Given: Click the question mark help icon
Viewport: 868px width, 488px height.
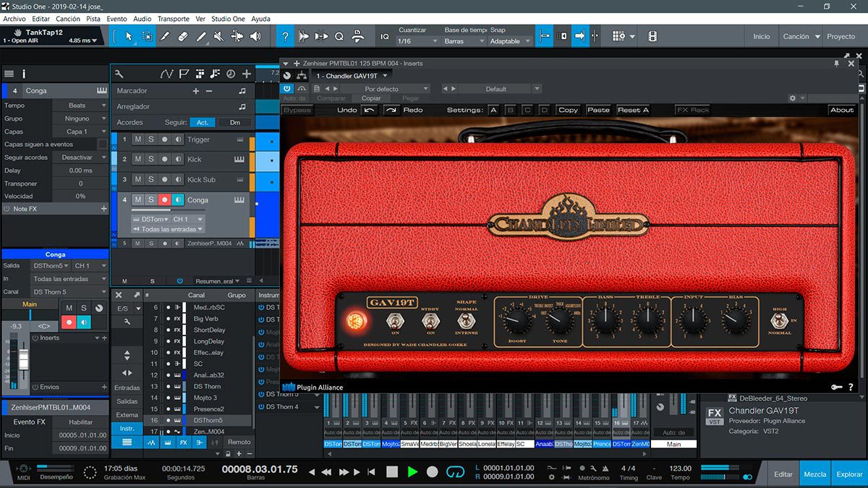Looking at the screenshot, I should [286, 36].
